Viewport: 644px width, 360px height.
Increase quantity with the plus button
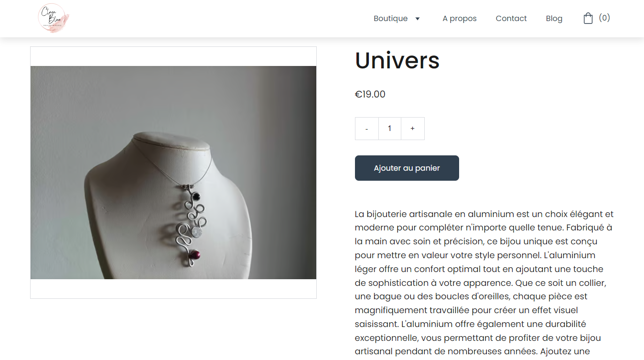[x=413, y=129]
